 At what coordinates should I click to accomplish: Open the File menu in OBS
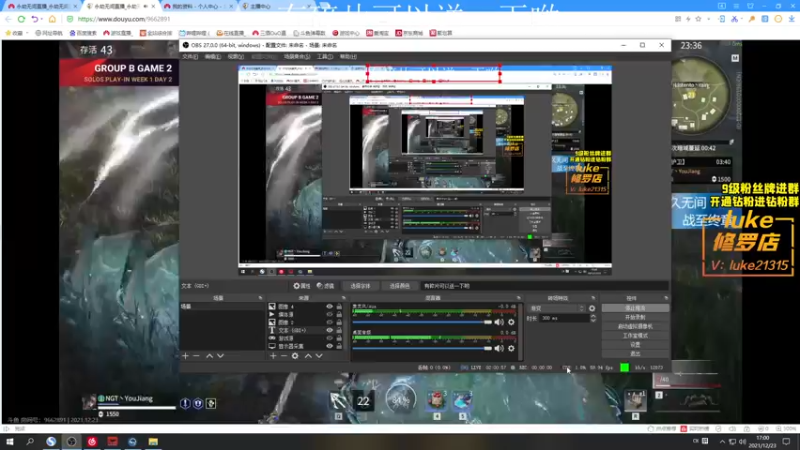(189, 57)
